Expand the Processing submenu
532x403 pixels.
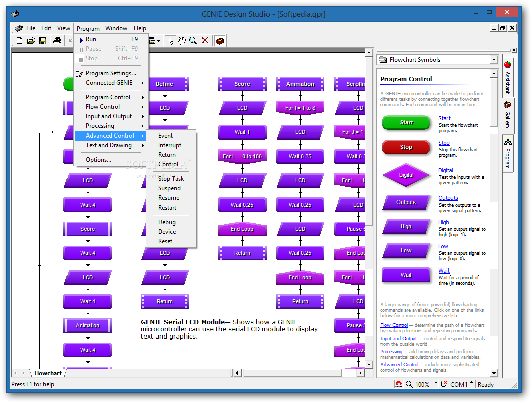point(111,126)
